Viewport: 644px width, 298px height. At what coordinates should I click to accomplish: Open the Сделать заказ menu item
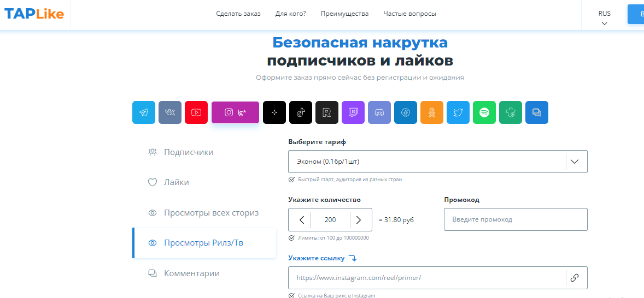pyautogui.click(x=238, y=14)
